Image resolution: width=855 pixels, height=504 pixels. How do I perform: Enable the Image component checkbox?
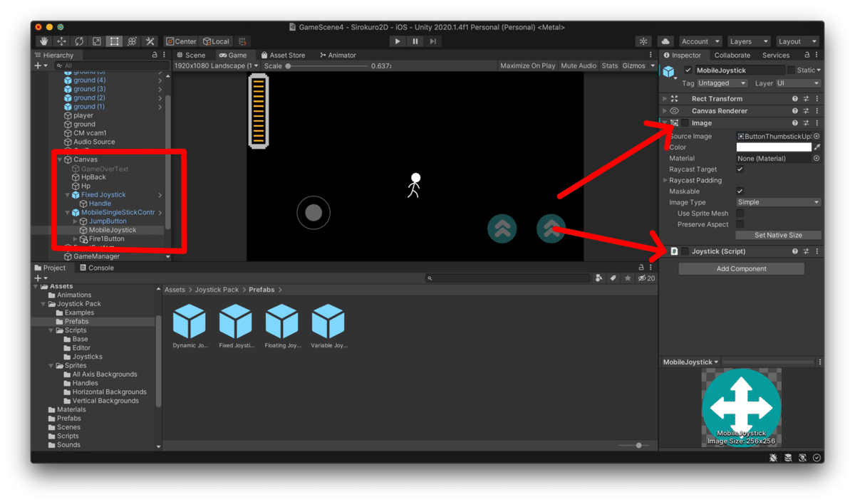(x=685, y=123)
